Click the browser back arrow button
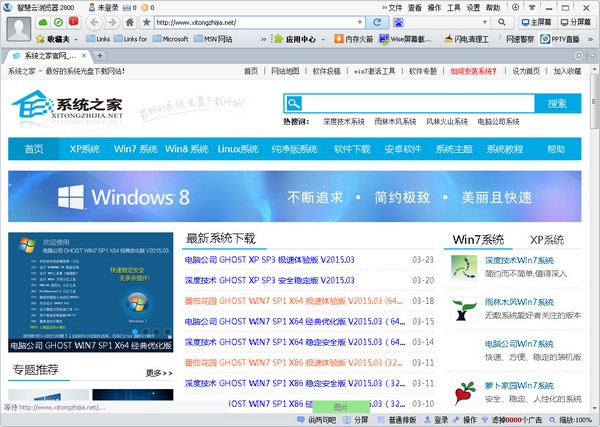The height and width of the screenshot is (427, 600). [x=95, y=22]
